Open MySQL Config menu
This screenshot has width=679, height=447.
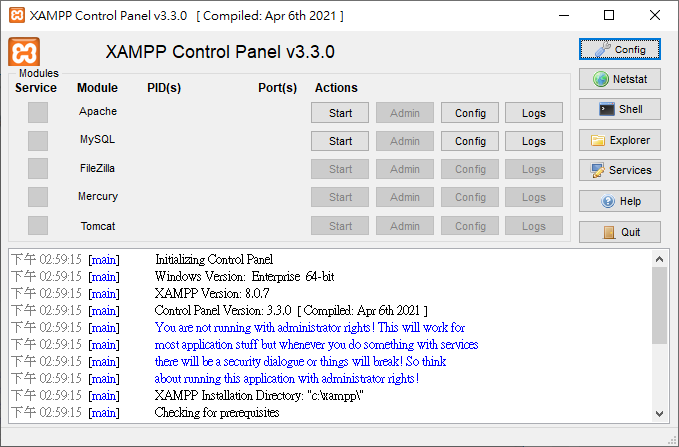coord(470,141)
